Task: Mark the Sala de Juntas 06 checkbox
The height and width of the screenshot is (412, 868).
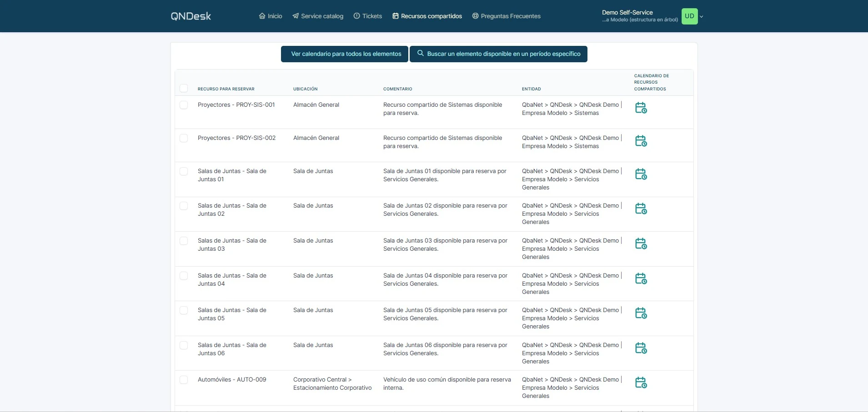Action: [184, 345]
